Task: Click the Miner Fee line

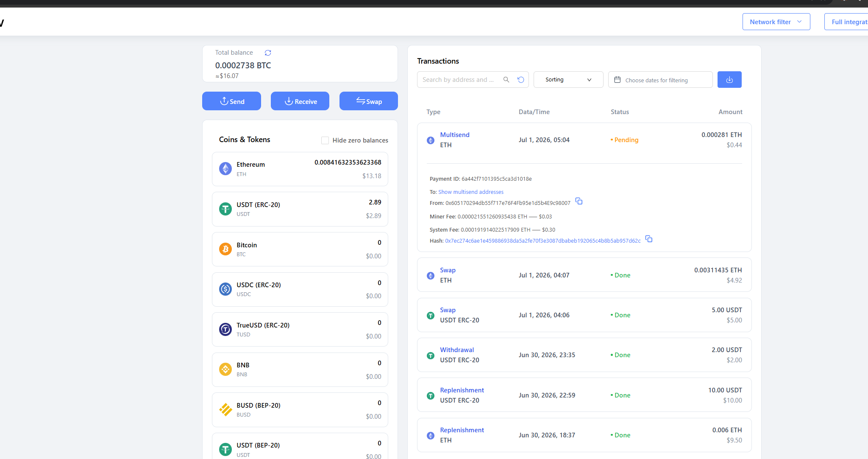Action: [x=491, y=216]
